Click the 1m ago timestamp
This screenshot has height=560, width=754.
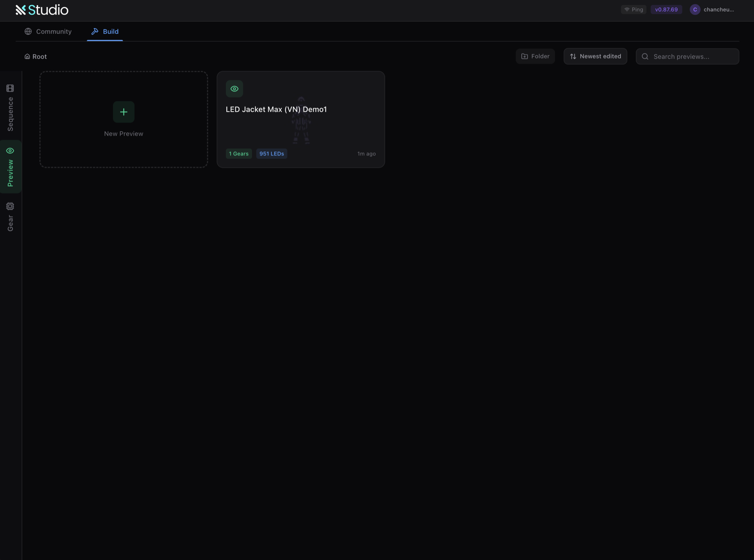tap(367, 154)
